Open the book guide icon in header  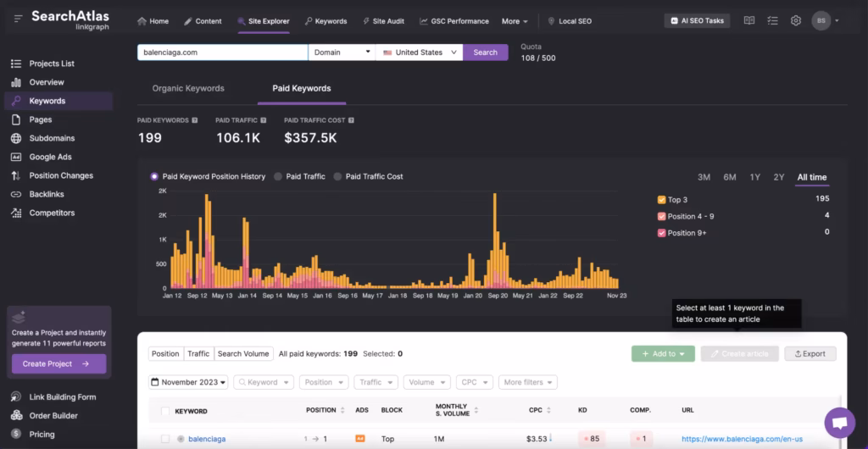tap(749, 20)
